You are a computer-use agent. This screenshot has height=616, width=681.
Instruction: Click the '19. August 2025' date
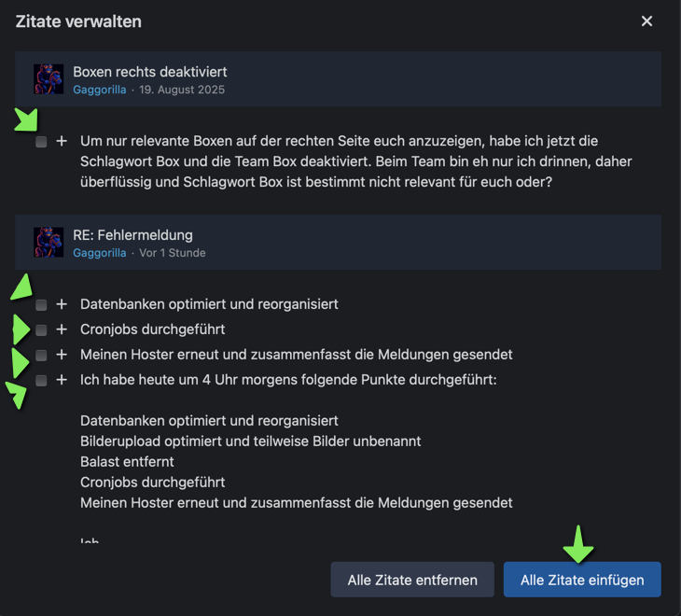pos(182,90)
